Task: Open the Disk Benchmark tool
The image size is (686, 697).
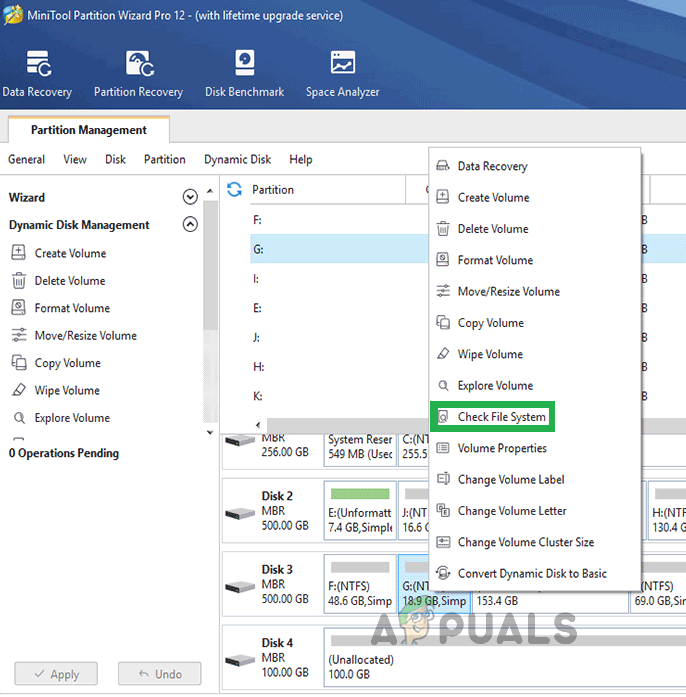Action: point(244,74)
